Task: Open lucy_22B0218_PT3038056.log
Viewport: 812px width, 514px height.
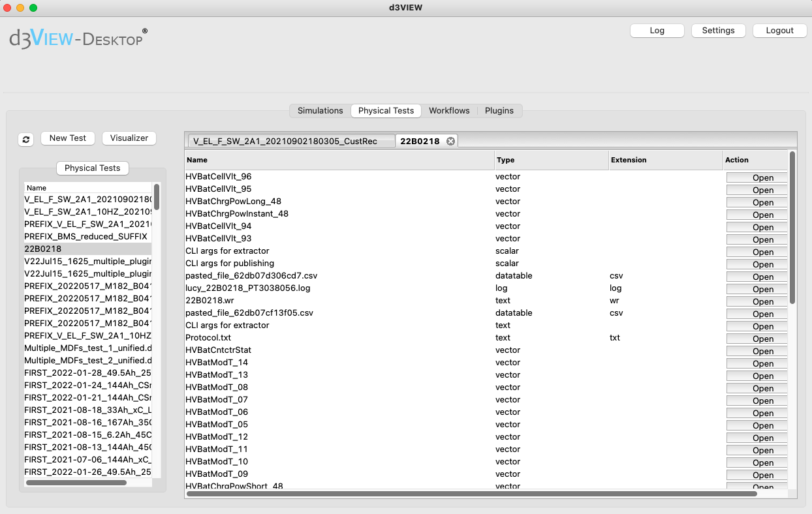Action: click(x=757, y=289)
